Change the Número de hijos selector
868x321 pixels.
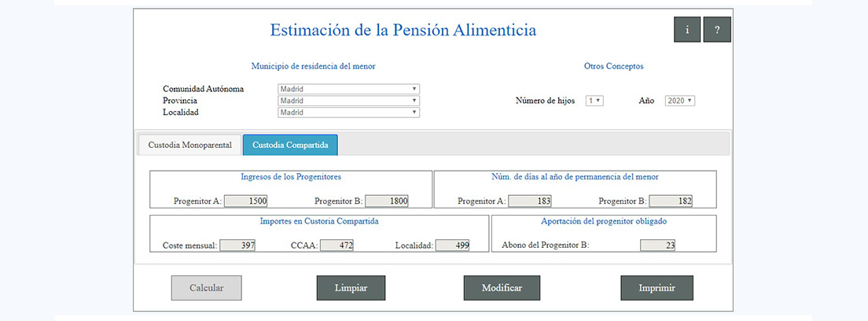(x=594, y=101)
